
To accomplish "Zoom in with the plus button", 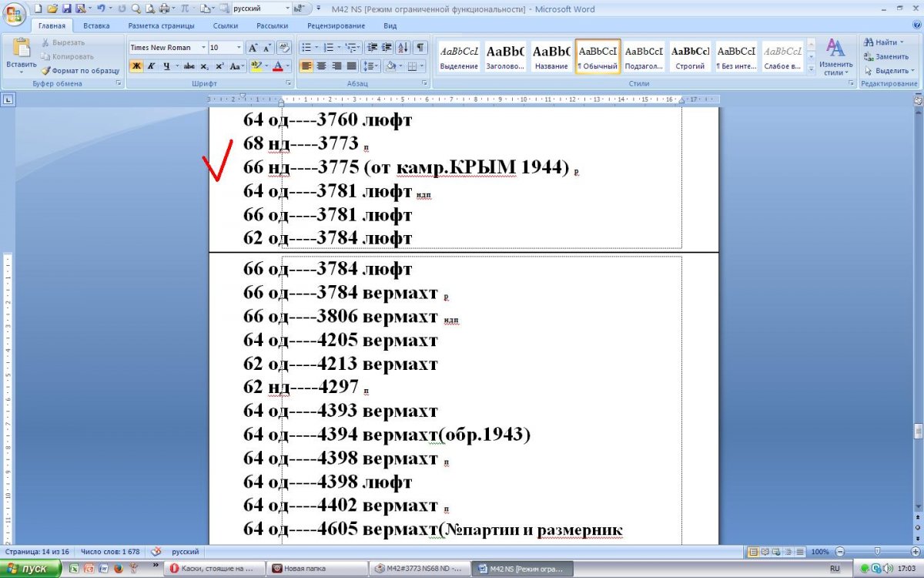I will 916,552.
